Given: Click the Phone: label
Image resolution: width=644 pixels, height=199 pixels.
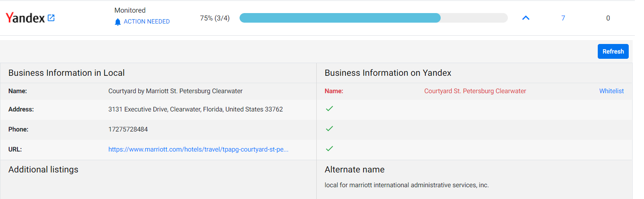Looking at the screenshot, I should 18,129.
